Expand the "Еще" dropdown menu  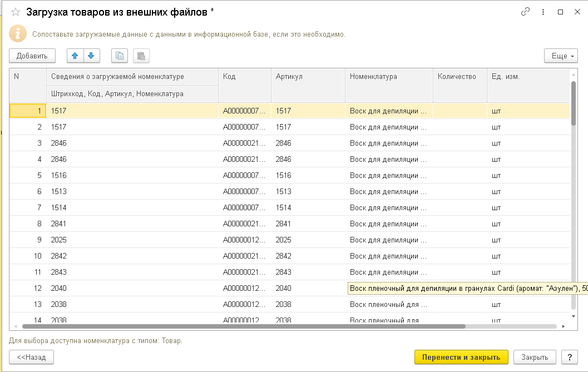click(x=561, y=56)
